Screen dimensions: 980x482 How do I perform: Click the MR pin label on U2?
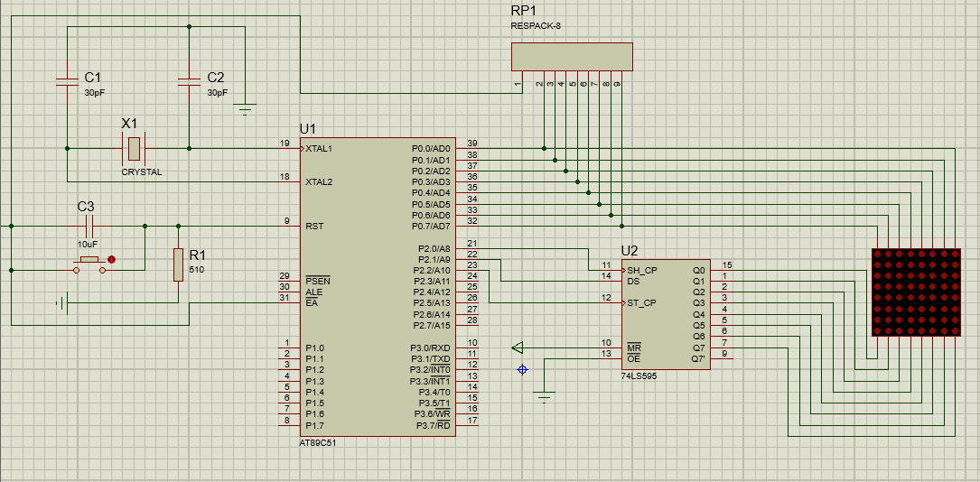coord(632,348)
